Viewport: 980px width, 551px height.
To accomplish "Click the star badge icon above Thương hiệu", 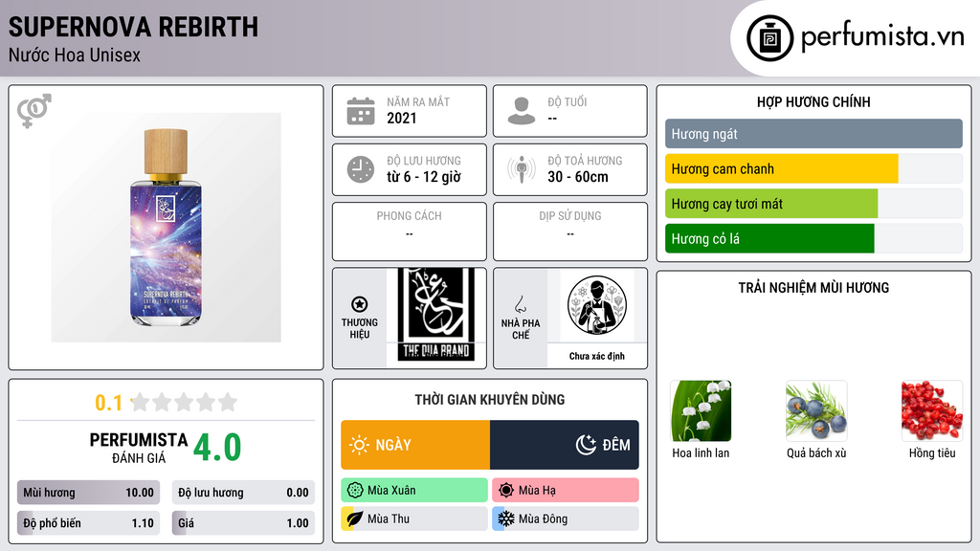I will [360, 304].
